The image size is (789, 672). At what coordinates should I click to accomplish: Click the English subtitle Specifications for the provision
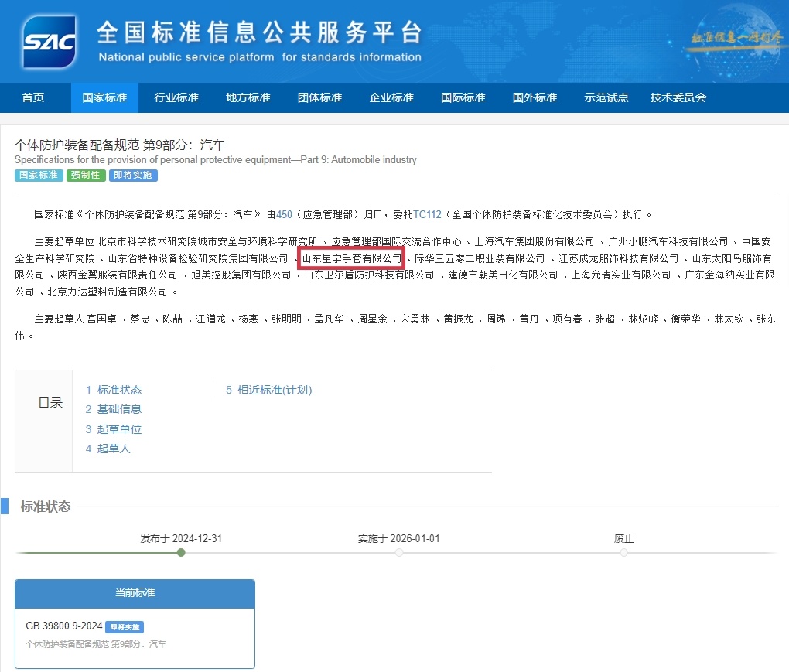tap(215, 160)
